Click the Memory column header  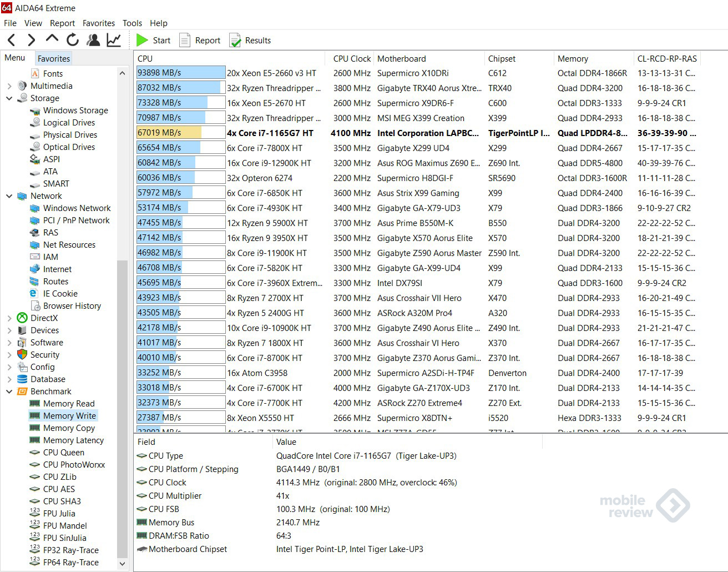click(593, 58)
